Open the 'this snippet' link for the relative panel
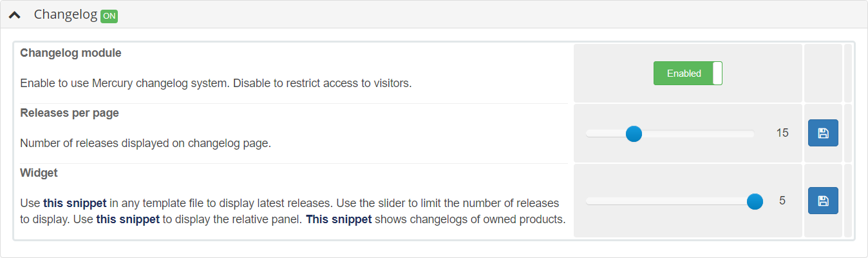This screenshot has height=258, width=868. pos(127,219)
